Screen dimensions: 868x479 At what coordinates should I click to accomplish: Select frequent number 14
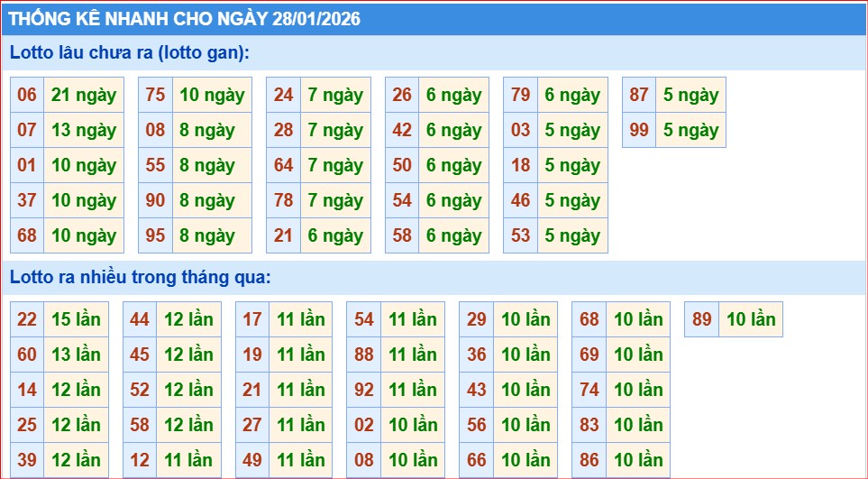tap(26, 390)
